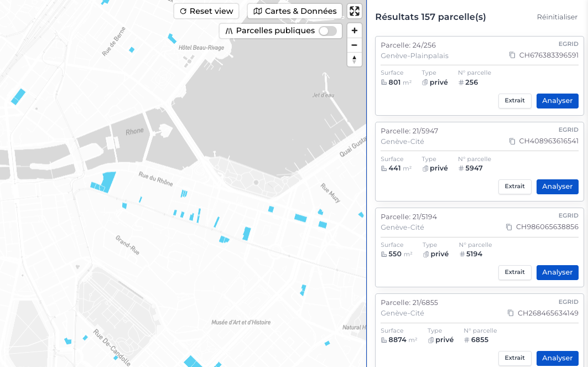The height and width of the screenshot is (367, 588).
Task: Enable the Parcelles publiques toggle
Action: click(x=327, y=31)
